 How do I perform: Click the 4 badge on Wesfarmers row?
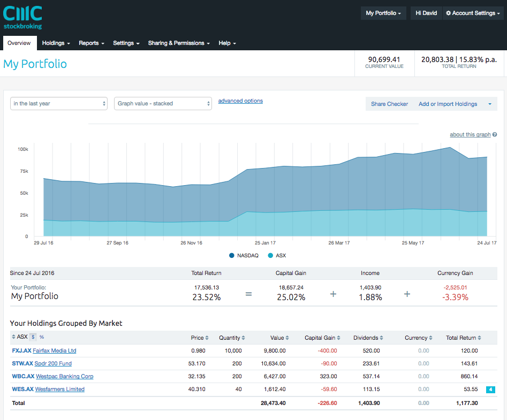pyautogui.click(x=490, y=390)
